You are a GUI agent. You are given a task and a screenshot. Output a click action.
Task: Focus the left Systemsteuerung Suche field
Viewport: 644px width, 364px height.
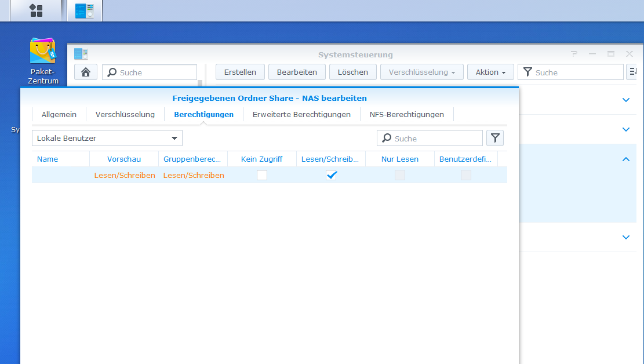[x=150, y=72]
